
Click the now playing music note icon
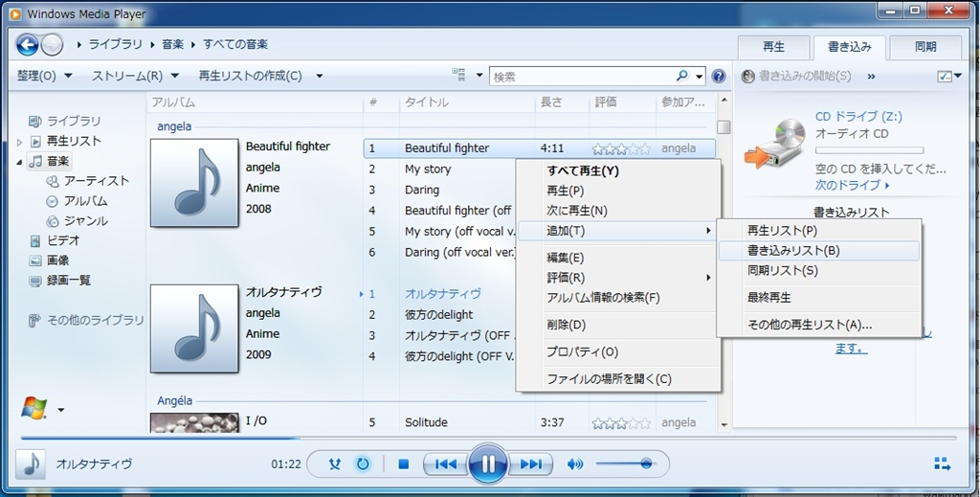coord(31,463)
